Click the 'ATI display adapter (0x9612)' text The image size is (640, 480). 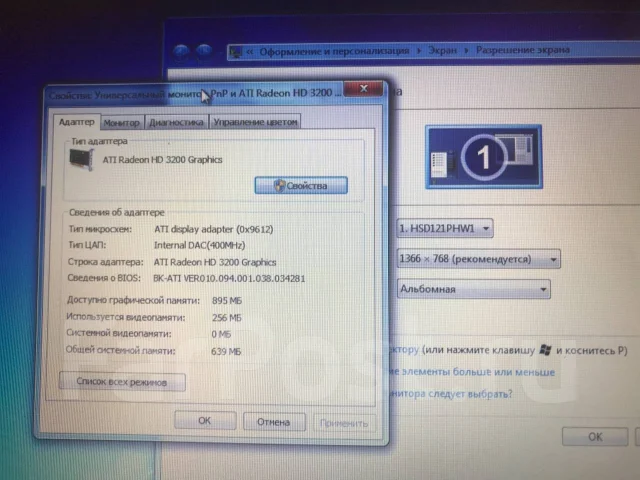point(213,229)
